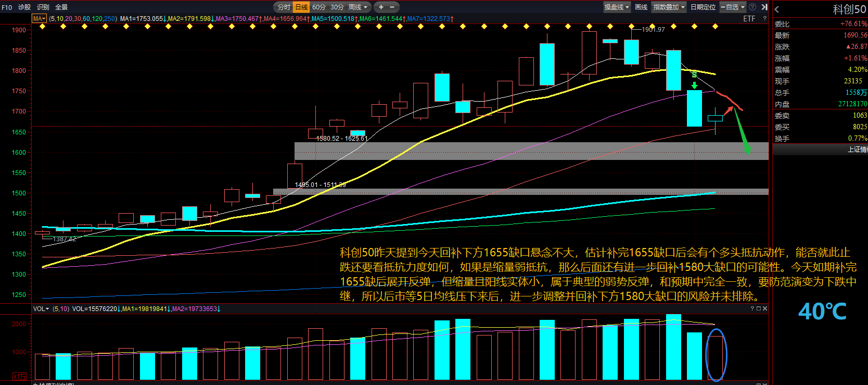Viewport: 868px width, 385px height.
Task: Click the 上证指数 label in side panel
Action: [x=858, y=150]
